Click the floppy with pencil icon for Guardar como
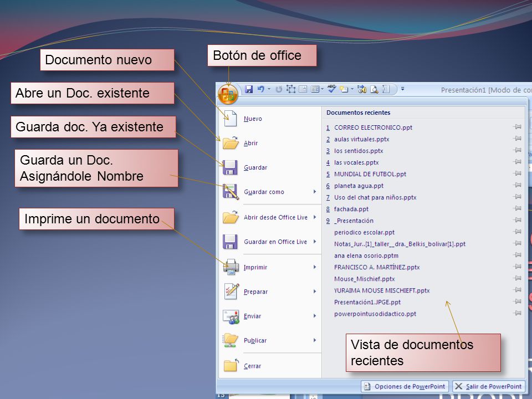Viewport: 532px width, 399px height. pos(231,192)
